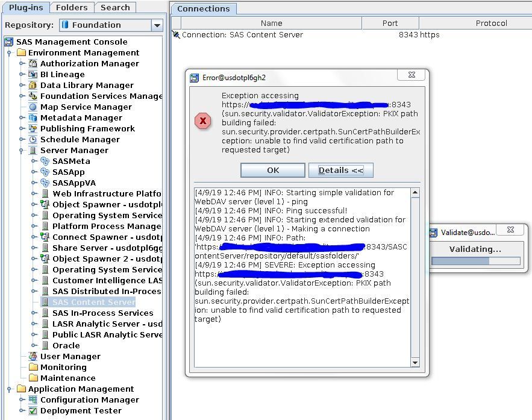The width and height of the screenshot is (532, 420).
Task: Click the Data Library Manager icon
Action: tap(33, 85)
